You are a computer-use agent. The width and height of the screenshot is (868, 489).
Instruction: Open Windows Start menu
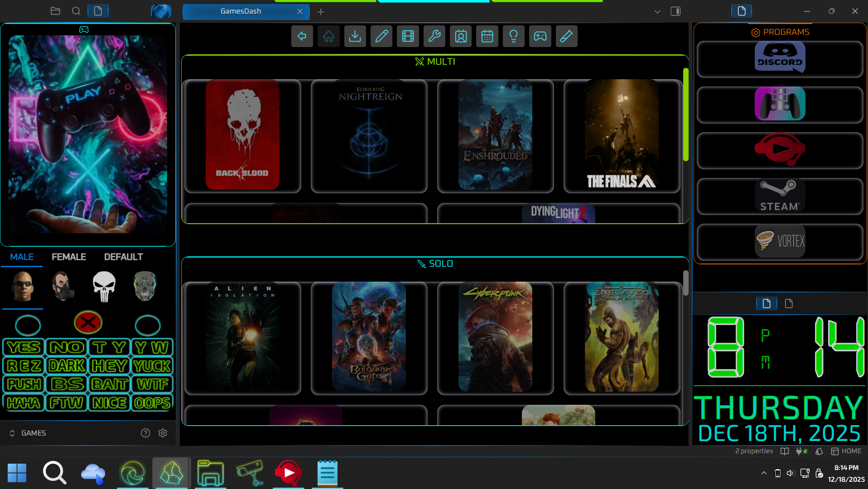[17, 473]
